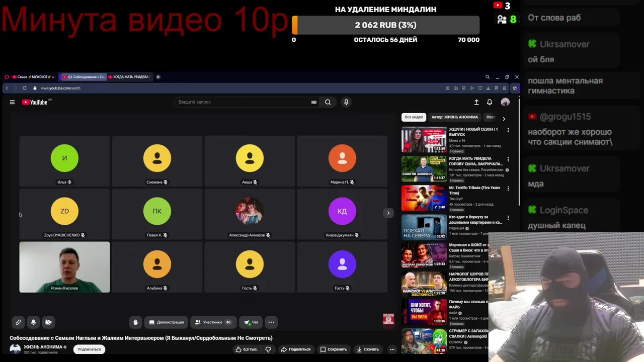Click the link icon in the conference toolbar

[x=18, y=322]
